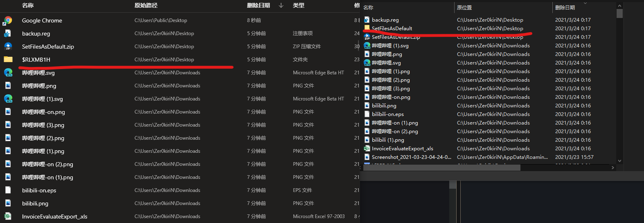Click the vertical scrollbar up arrow
644x223 pixels.
point(619,6)
